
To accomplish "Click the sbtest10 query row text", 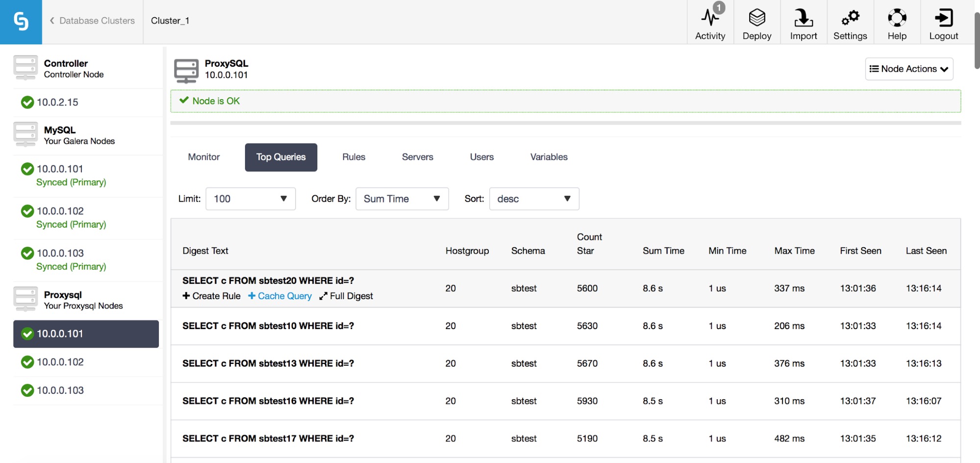I will coord(268,326).
